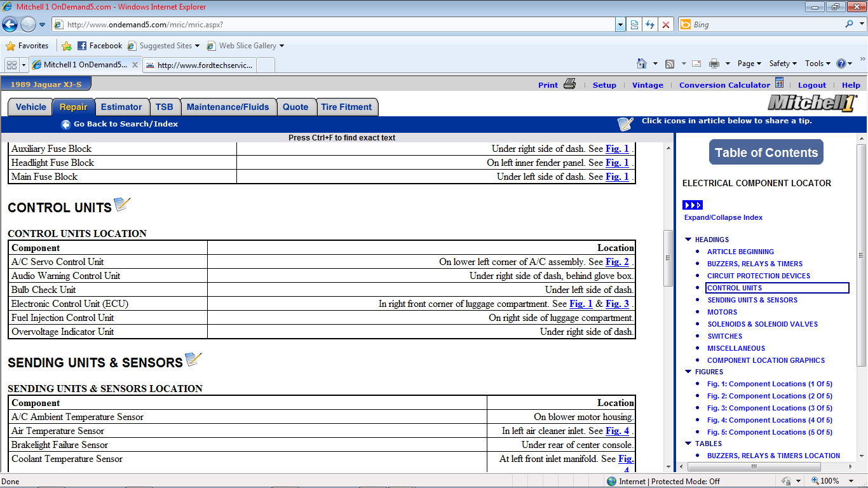868x488 pixels.
Task: Open Fig. 1 link in Headlight Fuse Block row
Action: 617,163
